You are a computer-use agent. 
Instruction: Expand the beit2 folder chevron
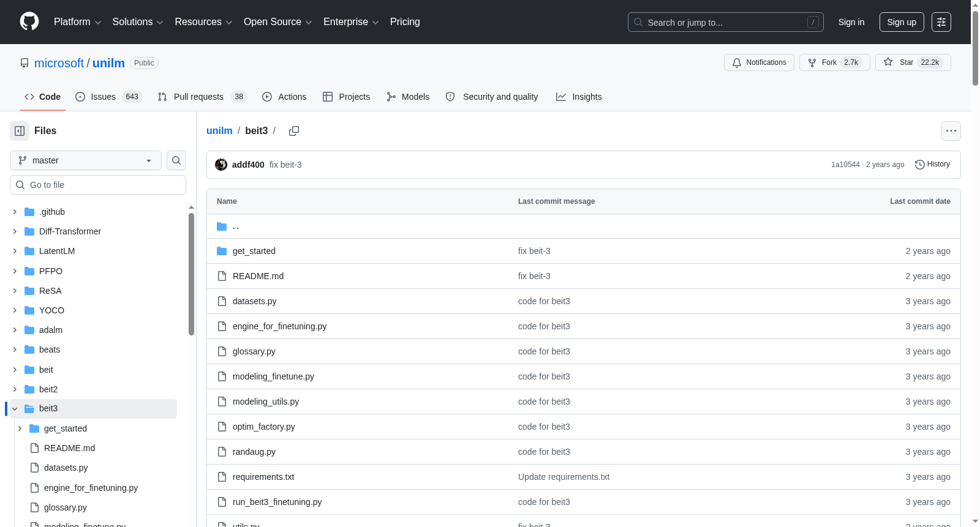[15, 389]
